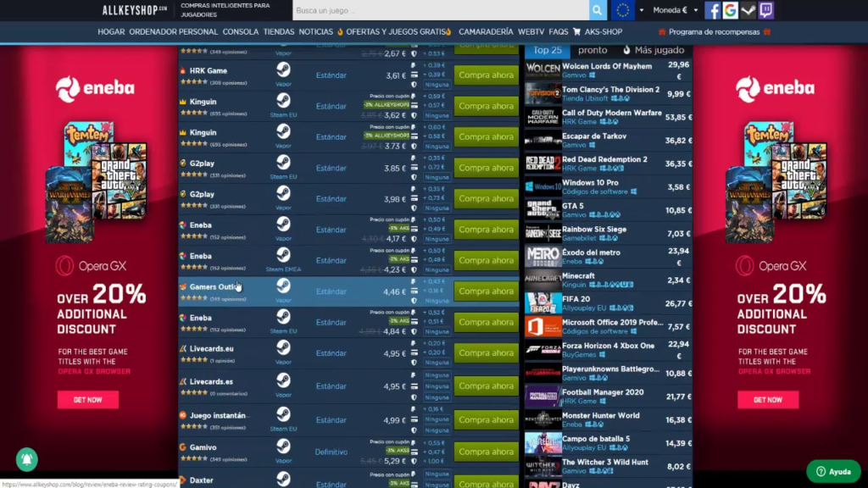
Task: Open Rainbow Six Siege link
Action: (594, 229)
